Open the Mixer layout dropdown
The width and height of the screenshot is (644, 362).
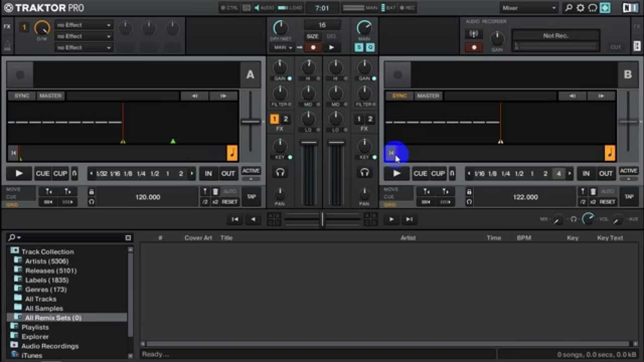coord(529,8)
